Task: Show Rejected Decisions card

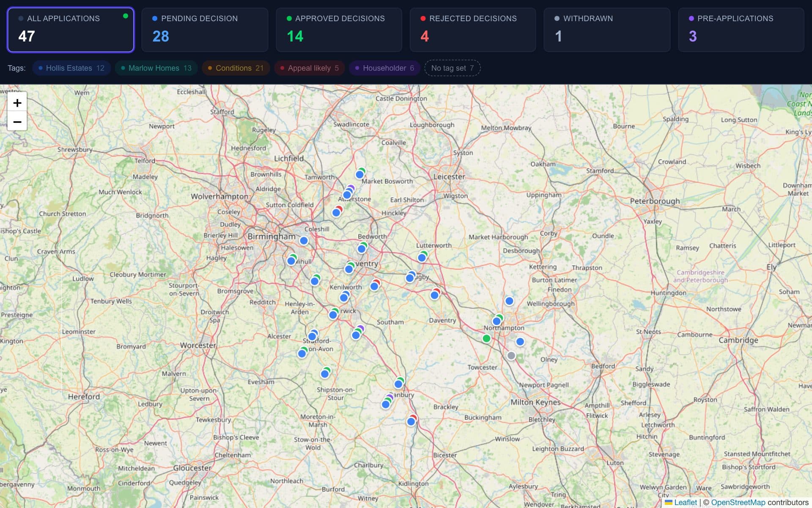Action: [x=473, y=30]
